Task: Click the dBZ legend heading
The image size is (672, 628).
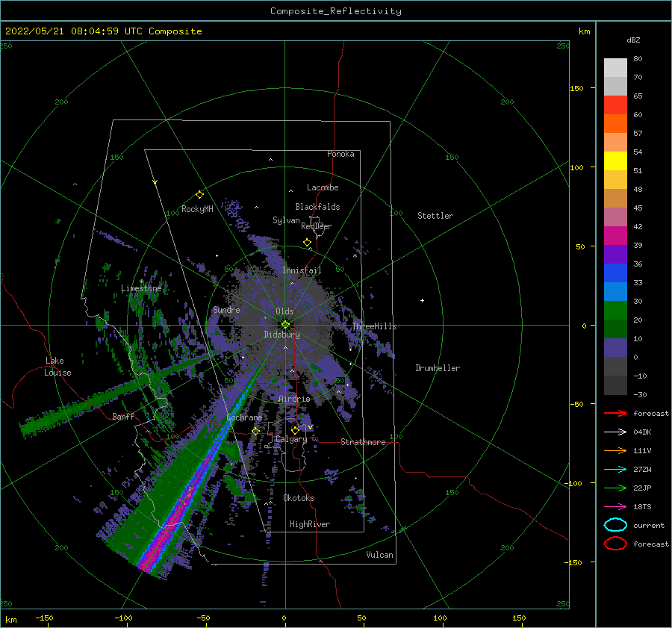Action: [x=633, y=40]
